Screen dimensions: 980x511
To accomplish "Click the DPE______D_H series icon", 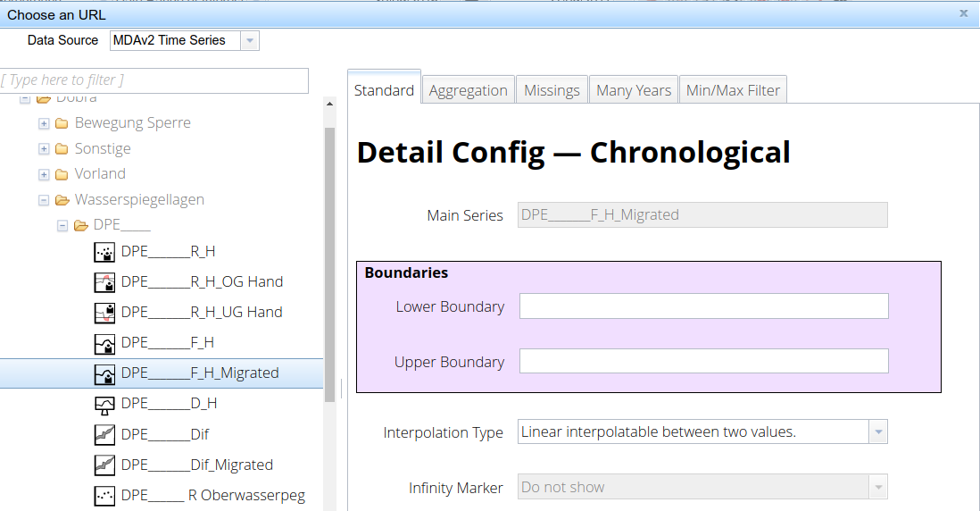I will click(x=104, y=404).
